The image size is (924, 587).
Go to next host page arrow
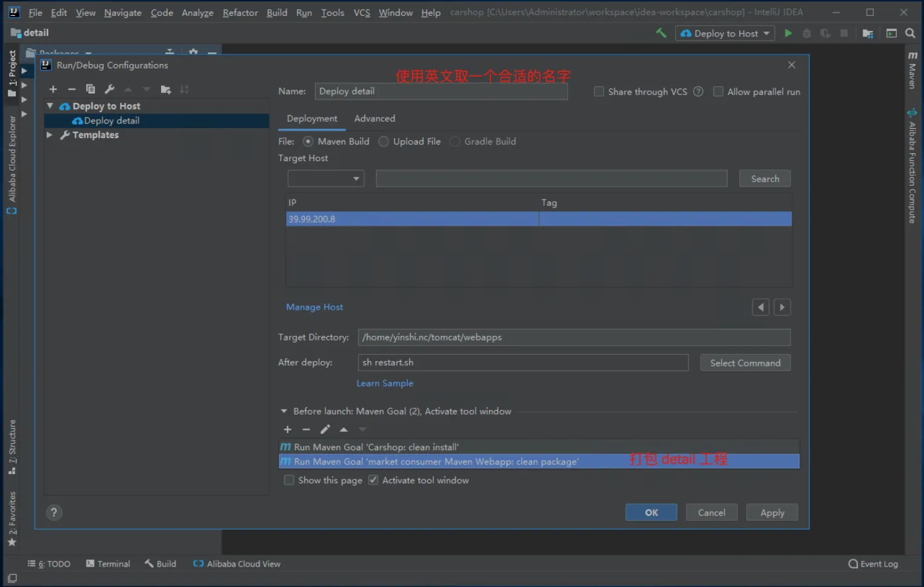coord(782,307)
